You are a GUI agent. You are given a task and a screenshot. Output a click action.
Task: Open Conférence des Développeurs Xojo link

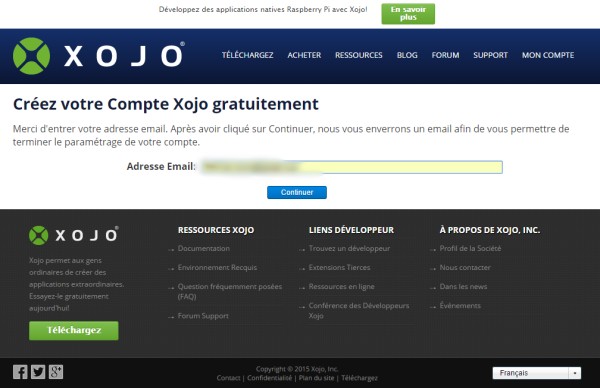(x=359, y=310)
